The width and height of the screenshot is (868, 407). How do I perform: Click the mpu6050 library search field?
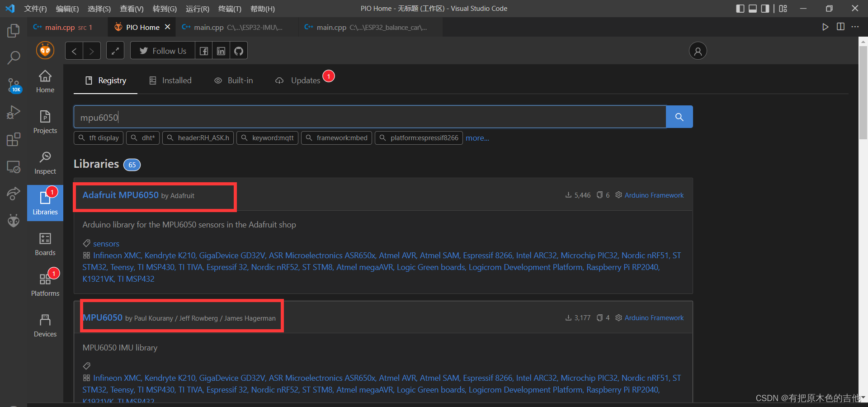[370, 117]
